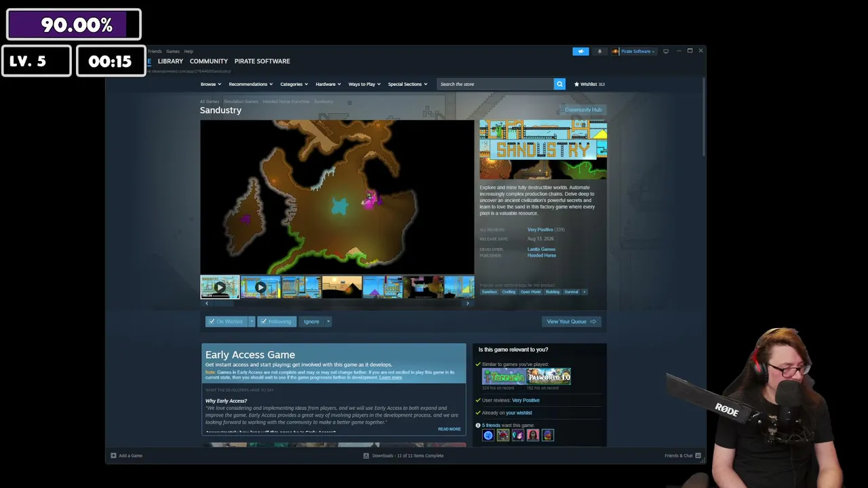Click the fifth friend avatar wanting this game
The height and width of the screenshot is (488, 868).
click(548, 435)
